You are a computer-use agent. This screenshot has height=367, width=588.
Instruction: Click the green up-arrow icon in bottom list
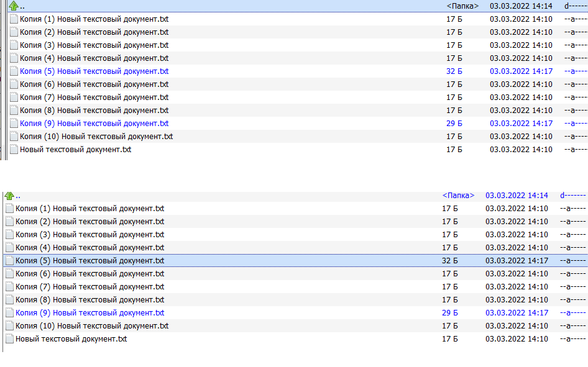click(x=9, y=196)
